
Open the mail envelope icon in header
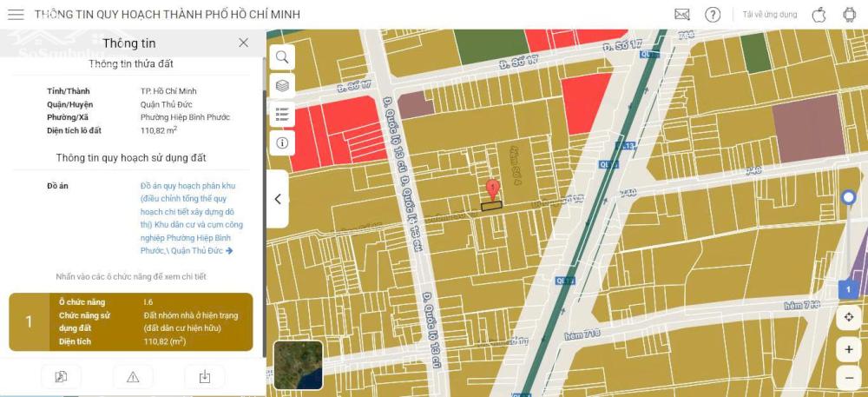click(682, 15)
